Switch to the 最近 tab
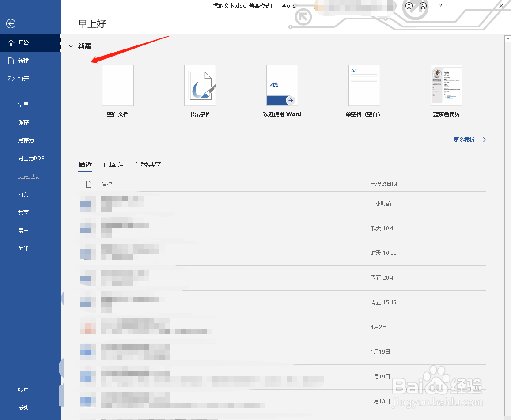 click(x=85, y=165)
